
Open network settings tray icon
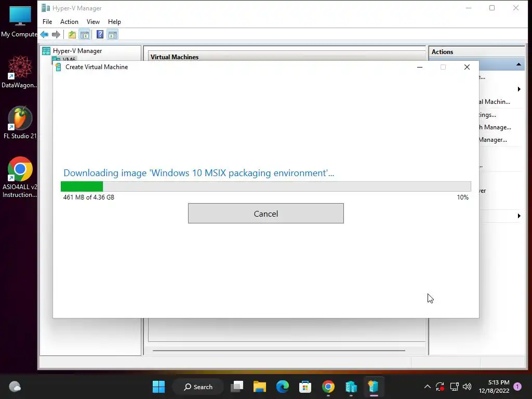pyautogui.click(x=454, y=387)
